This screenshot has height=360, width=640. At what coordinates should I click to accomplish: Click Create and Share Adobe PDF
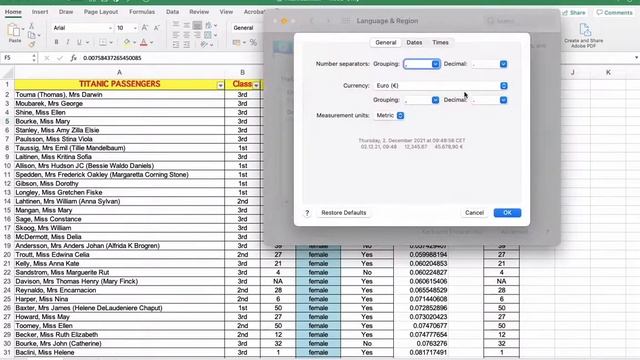pyautogui.click(x=584, y=36)
